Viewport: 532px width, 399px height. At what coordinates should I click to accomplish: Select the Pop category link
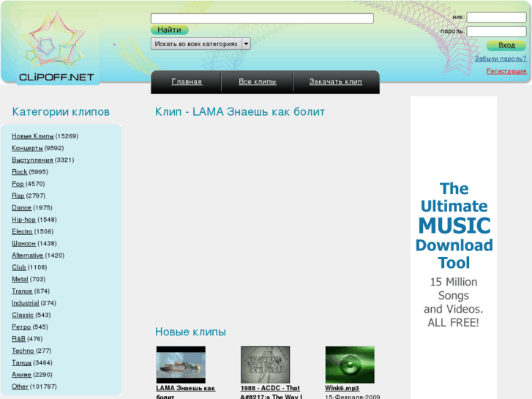[18, 184]
